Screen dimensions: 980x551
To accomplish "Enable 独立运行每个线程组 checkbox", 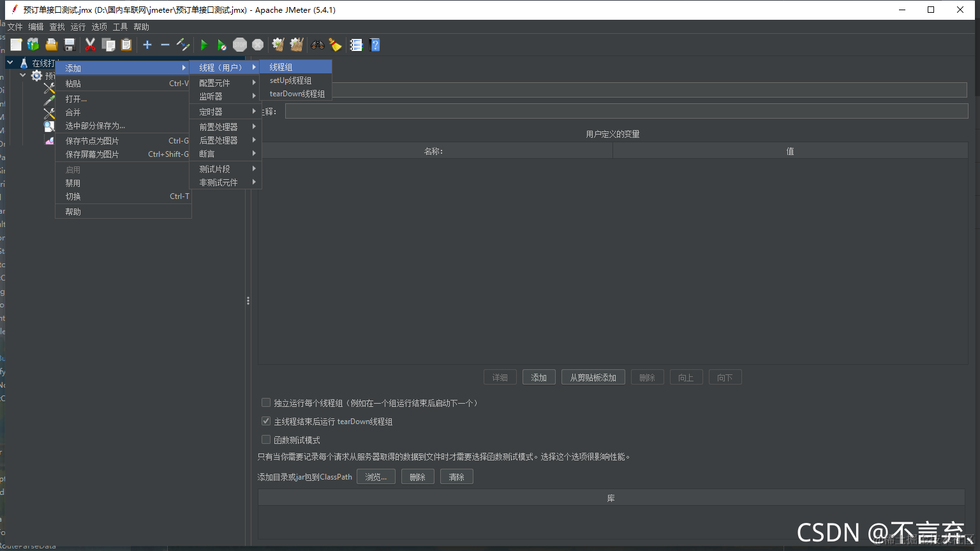I will click(x=266, y=402).
